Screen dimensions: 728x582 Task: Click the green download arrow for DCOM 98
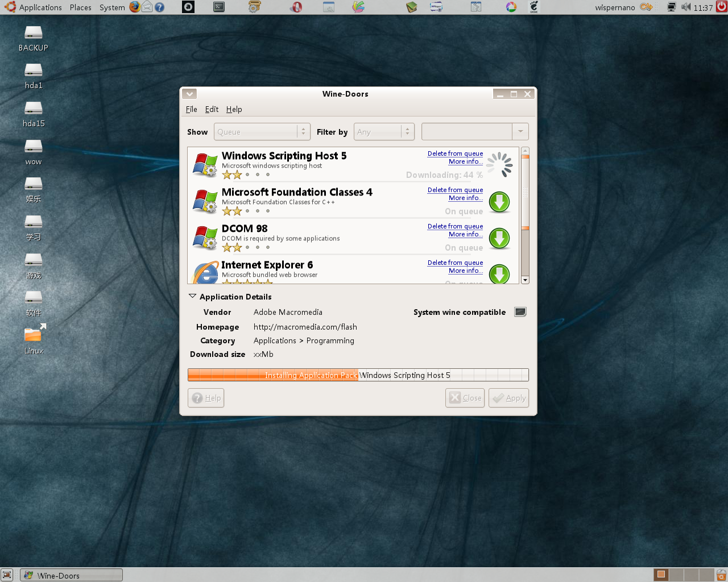tap(499, 238)
